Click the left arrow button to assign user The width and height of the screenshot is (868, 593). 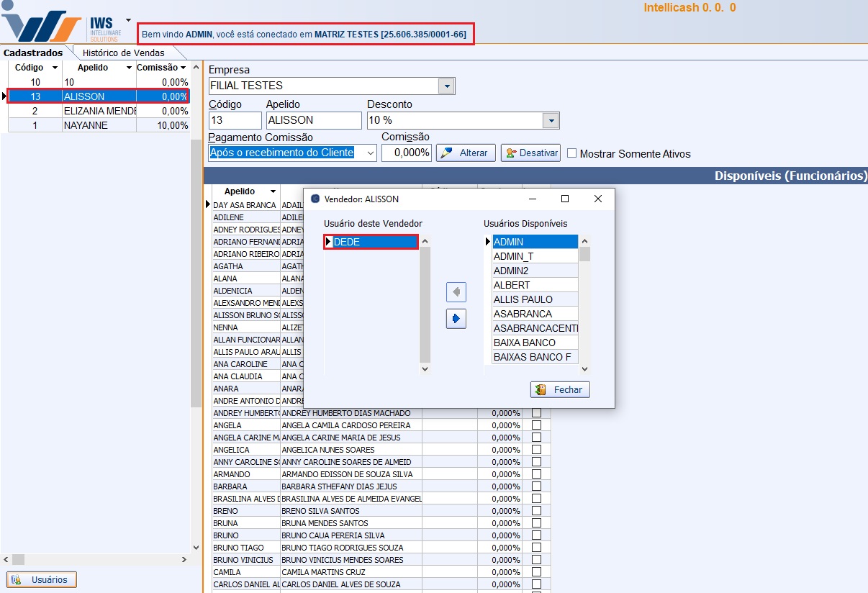[x=456, y=292]
